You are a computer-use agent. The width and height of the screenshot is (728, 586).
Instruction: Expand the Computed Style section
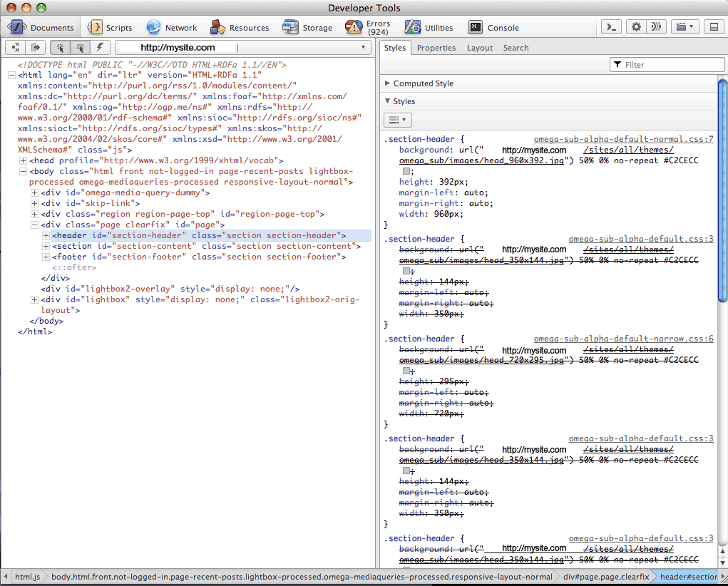coord(387,83)
